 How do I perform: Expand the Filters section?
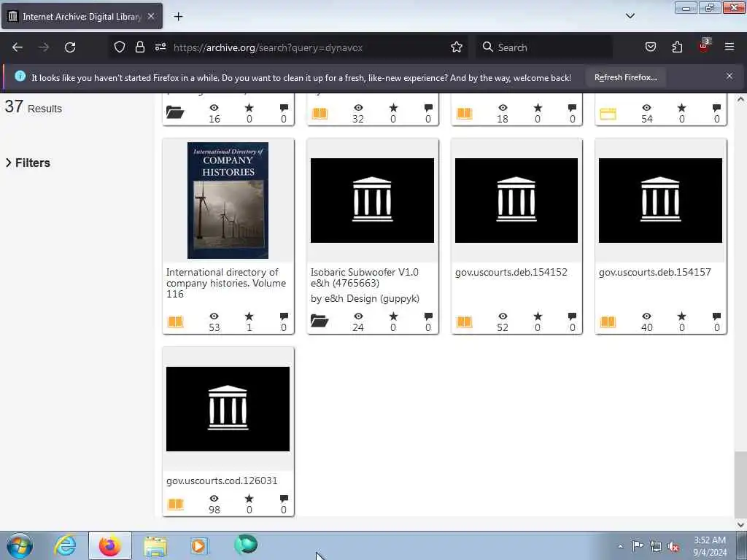click(28, 163)
